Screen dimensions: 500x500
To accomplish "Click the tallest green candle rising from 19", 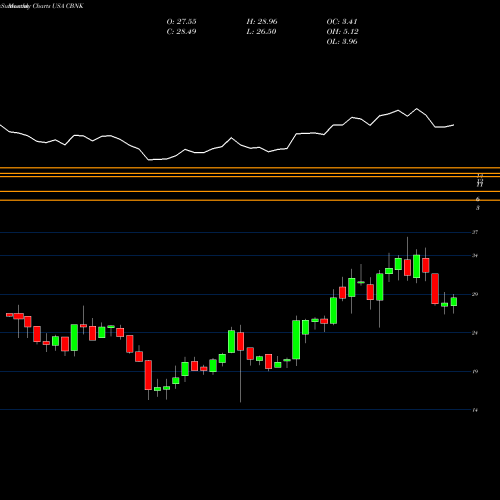I will tap(296, 340).
